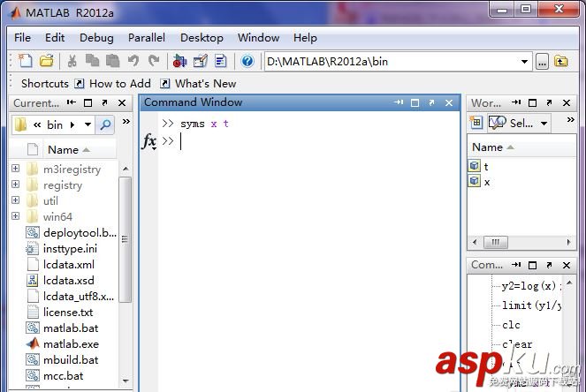Open file using the folder toolbar icon

[x=47, y=61]
